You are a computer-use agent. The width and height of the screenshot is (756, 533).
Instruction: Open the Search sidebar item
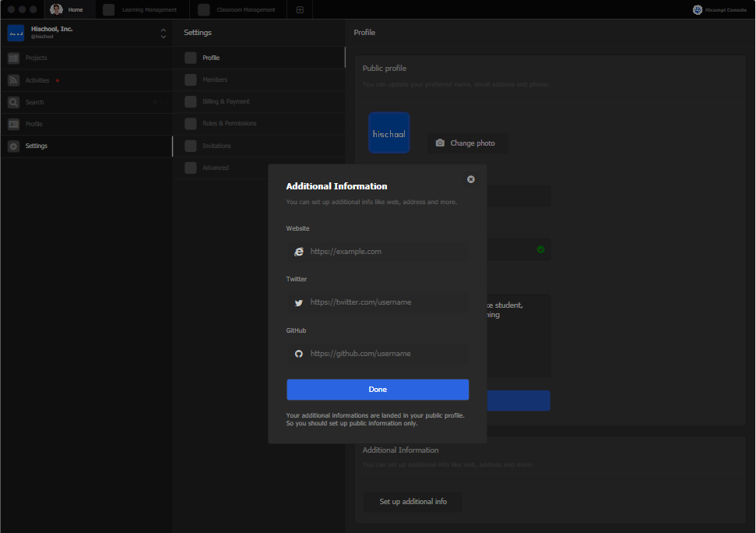coord(34,102)
